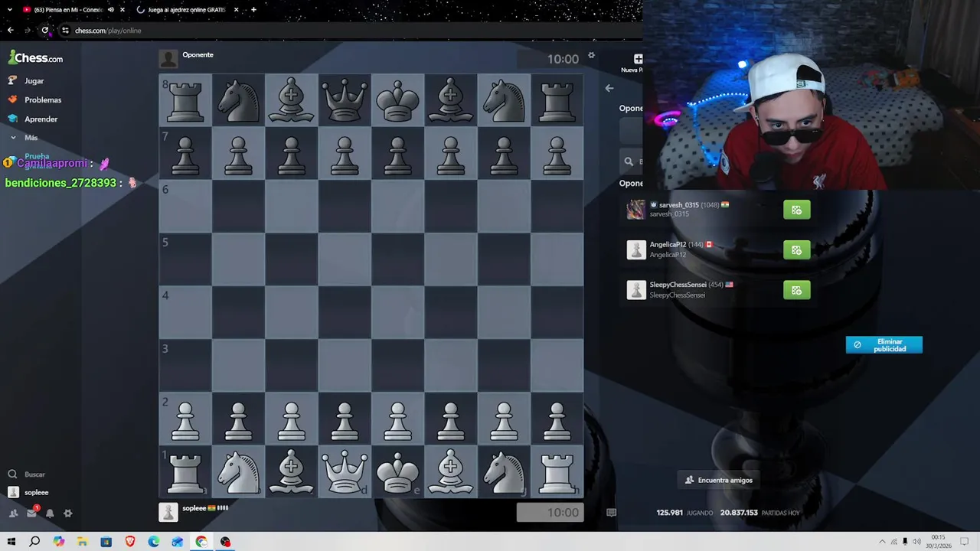This screenshot has width=980, height=551.
Task: Show hidden system tray icons
Action: tap(882, 542)
